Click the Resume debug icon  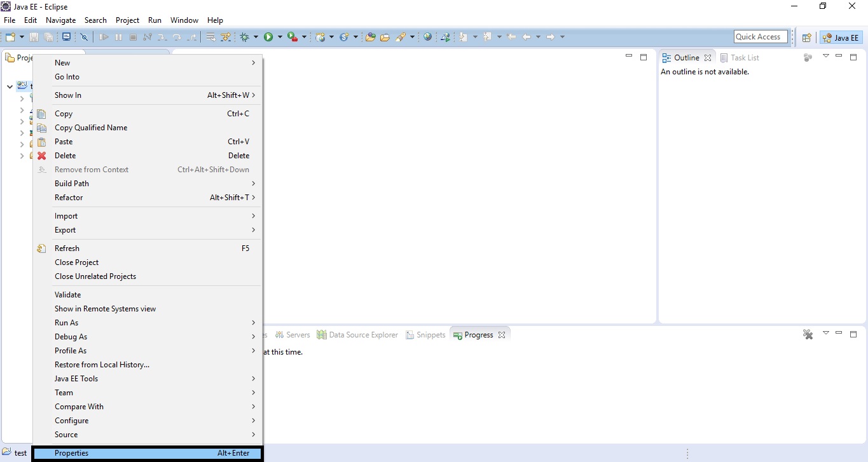point(104,37)
